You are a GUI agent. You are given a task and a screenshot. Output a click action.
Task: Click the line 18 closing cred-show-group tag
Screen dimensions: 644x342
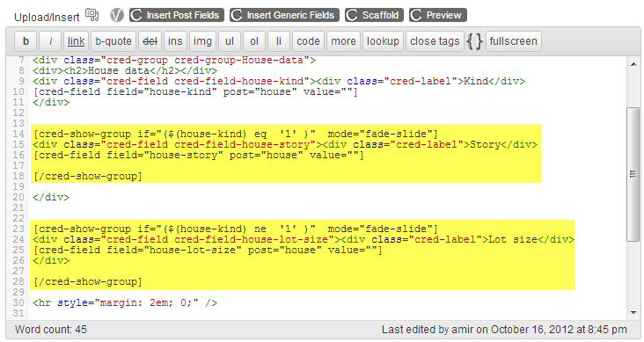pyautogui.click(x=87, y=176)
